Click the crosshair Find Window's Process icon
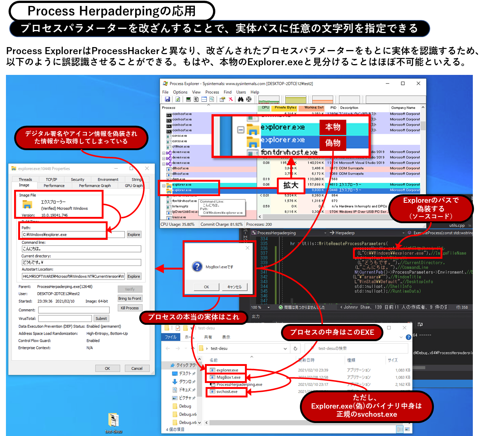 [x=249, y=99]
